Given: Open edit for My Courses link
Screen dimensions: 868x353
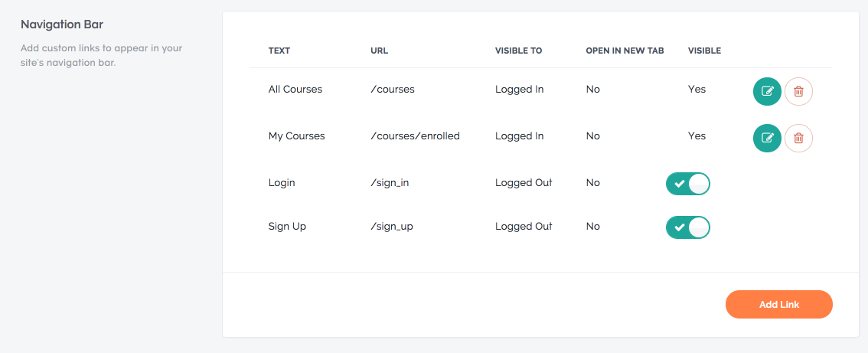Looking at the screenshot, I should (x=767, y=138).
